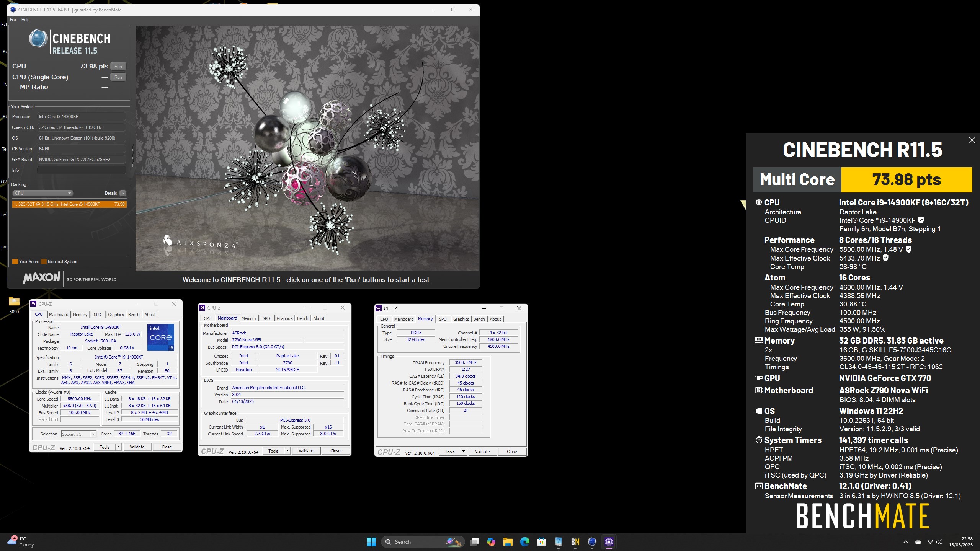
Task: Open Microsoft Store from taskbar
Action: point(542,542)
